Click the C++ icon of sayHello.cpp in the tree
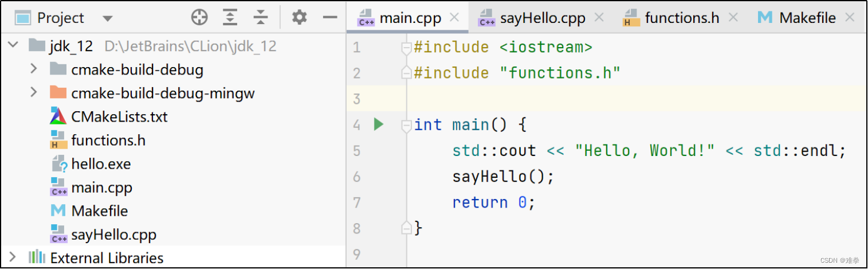 pyautogui.click(x=58, y=235)
